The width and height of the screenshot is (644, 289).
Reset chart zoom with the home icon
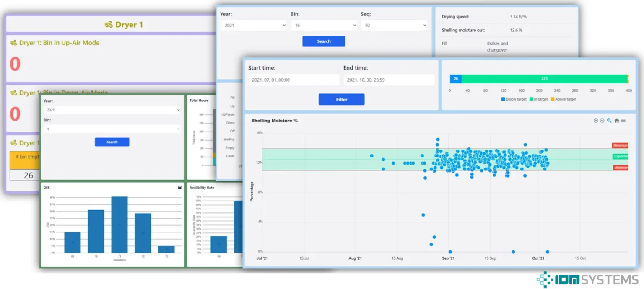pos(617,121)
